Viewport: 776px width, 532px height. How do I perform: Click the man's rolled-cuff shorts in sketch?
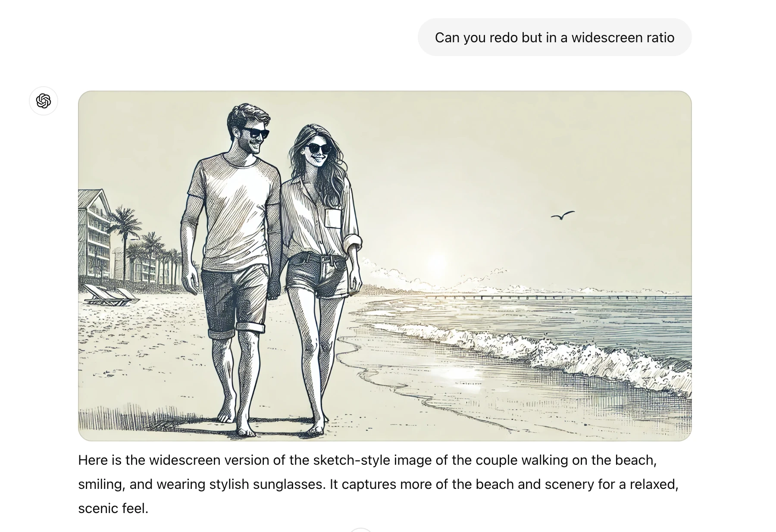(234, 302)
